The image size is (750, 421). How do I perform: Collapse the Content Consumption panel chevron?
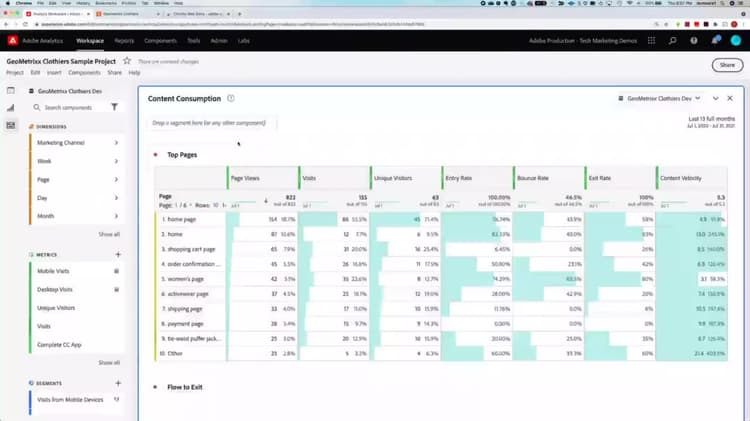click(x=716, y=98)
